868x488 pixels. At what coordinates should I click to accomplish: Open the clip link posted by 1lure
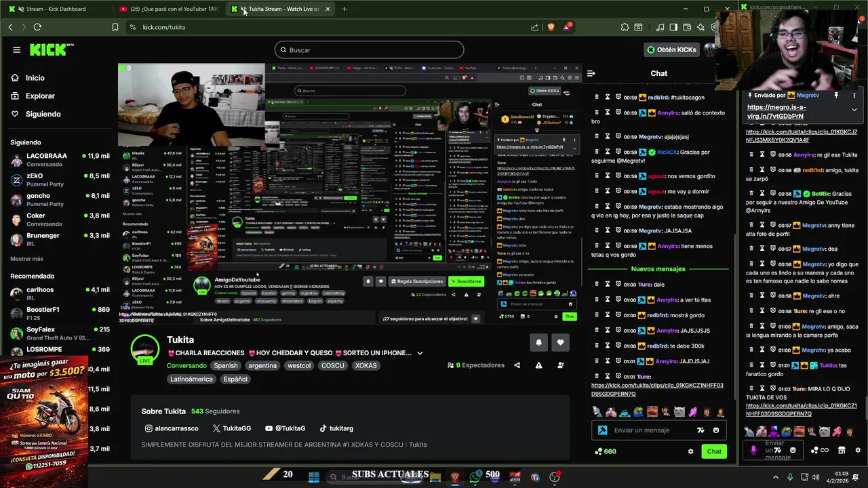657,390
